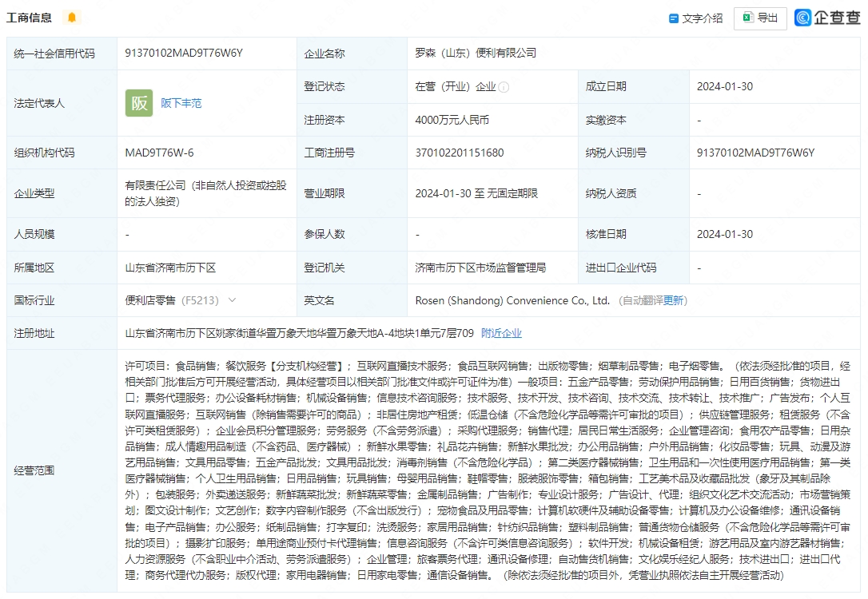The width and height of the screenshot is (868, 599).
Task: Click the 企查查 logo
Action: 827,18
